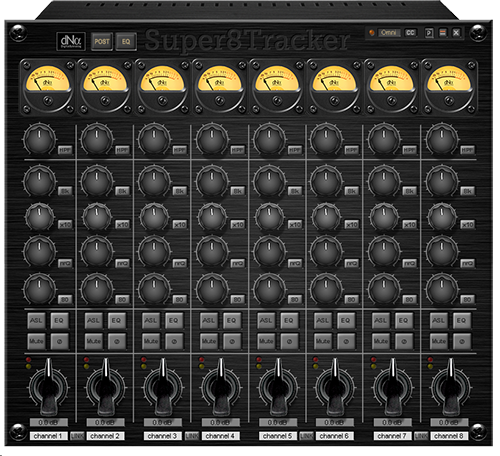The image size is (500, 456).
Task: Invert the phase on channel 5
Action: pyautogui.click(x=289, y=341)
